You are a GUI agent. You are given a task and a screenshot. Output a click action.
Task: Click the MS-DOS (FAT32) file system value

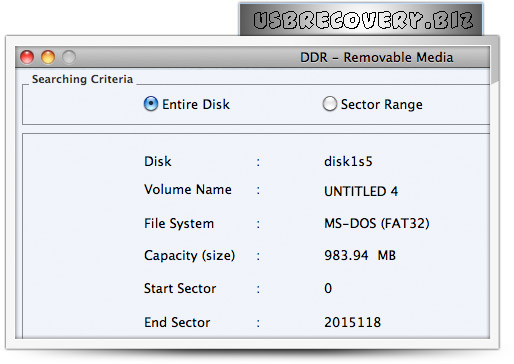377,223
